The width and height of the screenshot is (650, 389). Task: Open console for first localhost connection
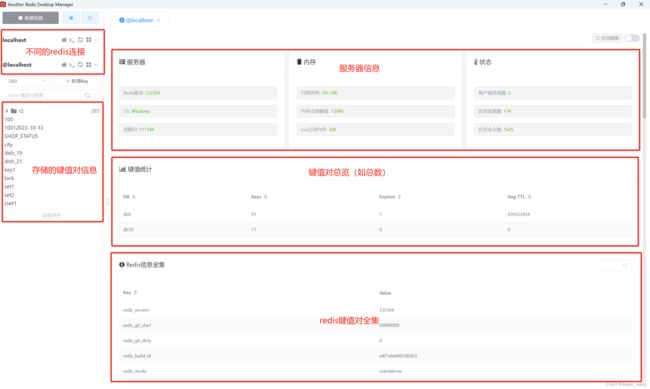point(72,40)
